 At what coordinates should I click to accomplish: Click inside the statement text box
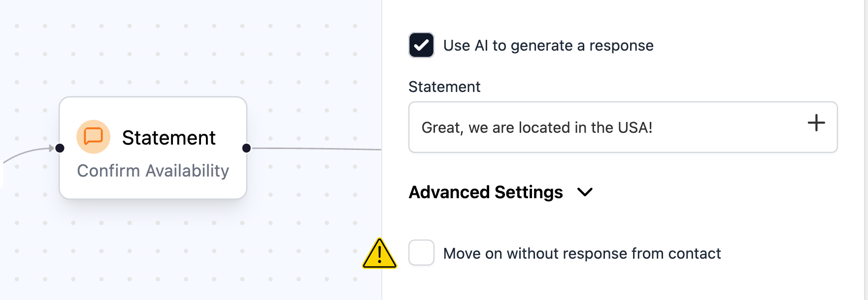click(591, 127)
